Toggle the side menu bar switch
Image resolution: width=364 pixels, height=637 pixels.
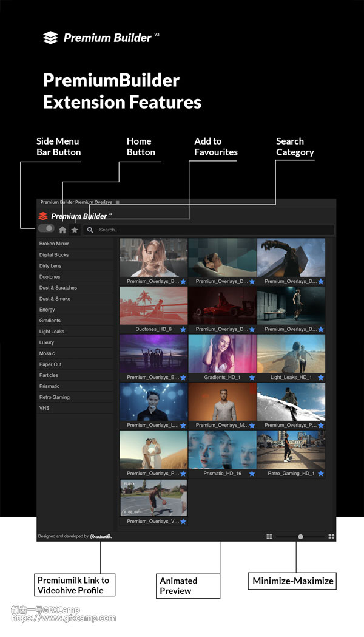tap(46, 228)
